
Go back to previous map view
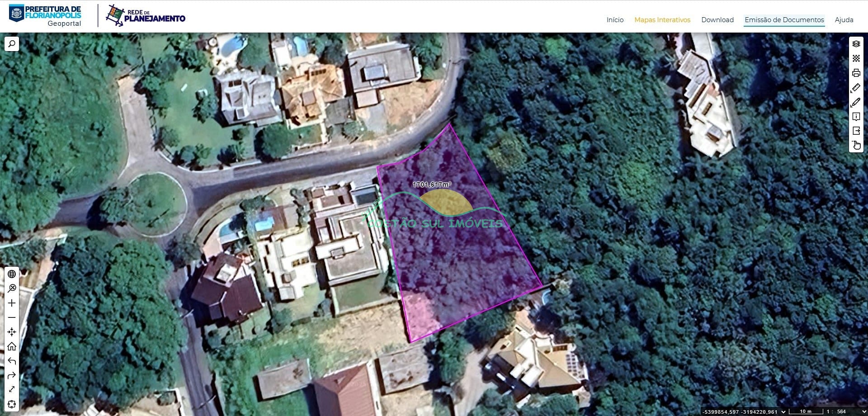click(x=12, y=361)
